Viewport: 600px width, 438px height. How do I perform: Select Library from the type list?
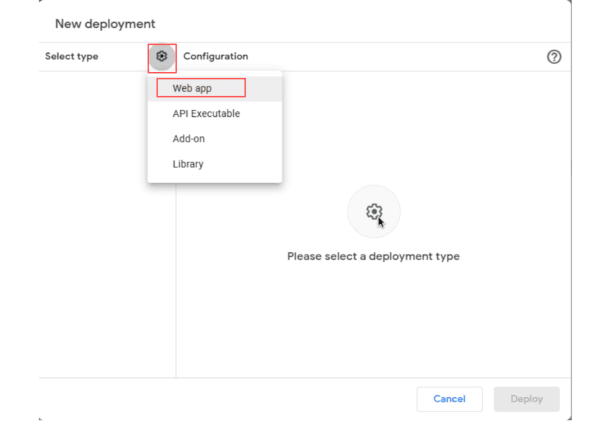click(x=187, y=164)
